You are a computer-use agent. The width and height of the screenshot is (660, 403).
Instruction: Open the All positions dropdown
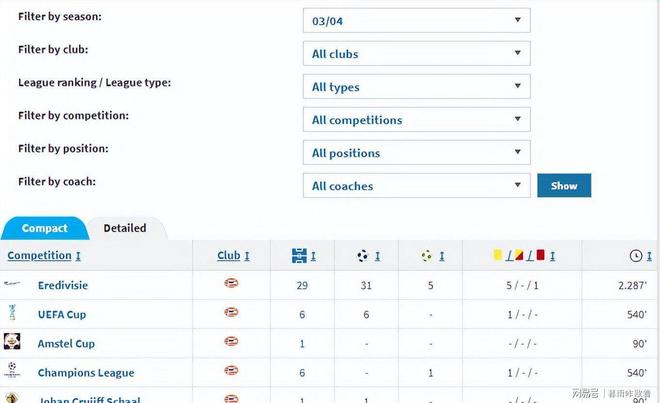(x=416, y=153)
